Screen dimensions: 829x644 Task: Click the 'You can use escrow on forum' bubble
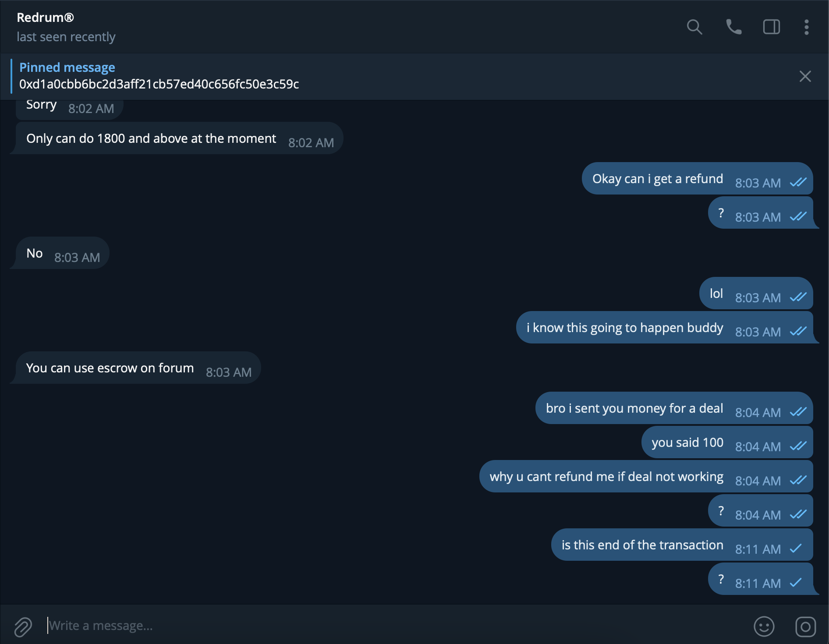click(x=110, y=368)
